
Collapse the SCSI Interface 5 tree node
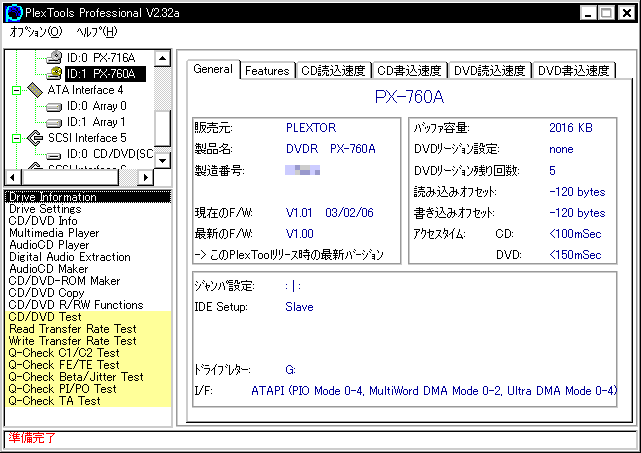[16, 138]
